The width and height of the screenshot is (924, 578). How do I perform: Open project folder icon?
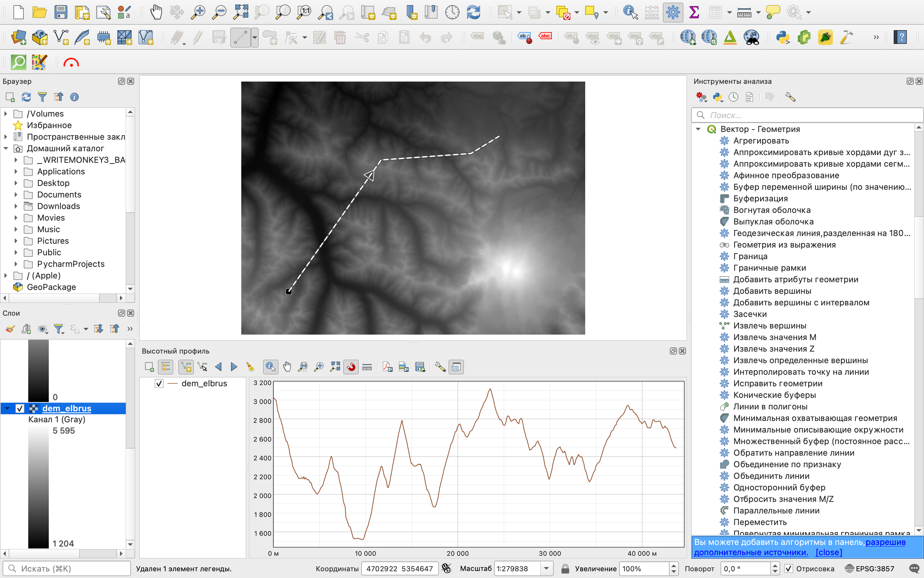39,12
